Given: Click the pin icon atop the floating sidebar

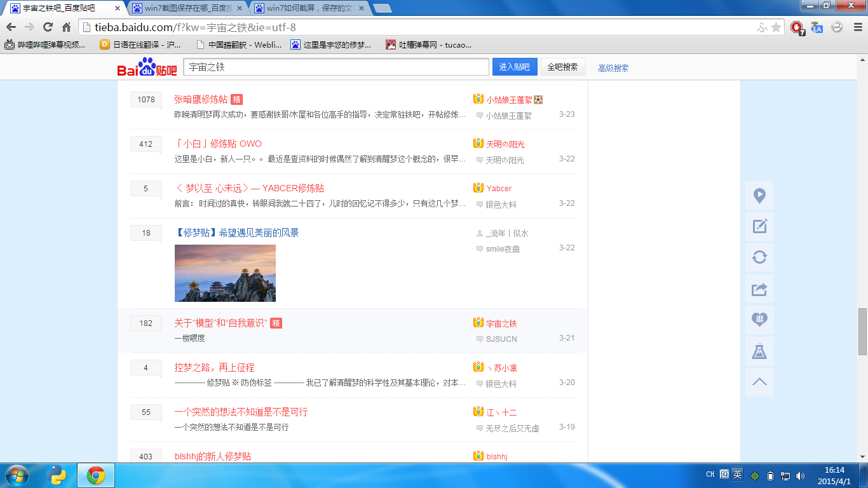Looking at the screenshot, I should pyautogui.click(x=759, y=196).
